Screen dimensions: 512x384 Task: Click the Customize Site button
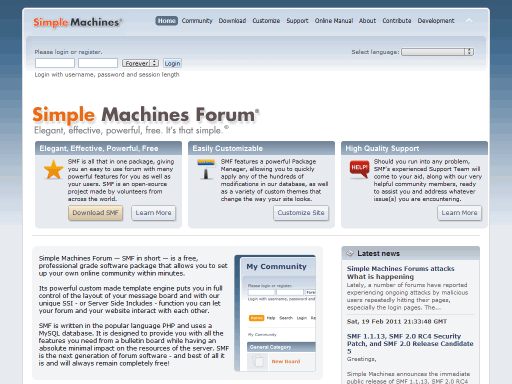coord(301,213)
